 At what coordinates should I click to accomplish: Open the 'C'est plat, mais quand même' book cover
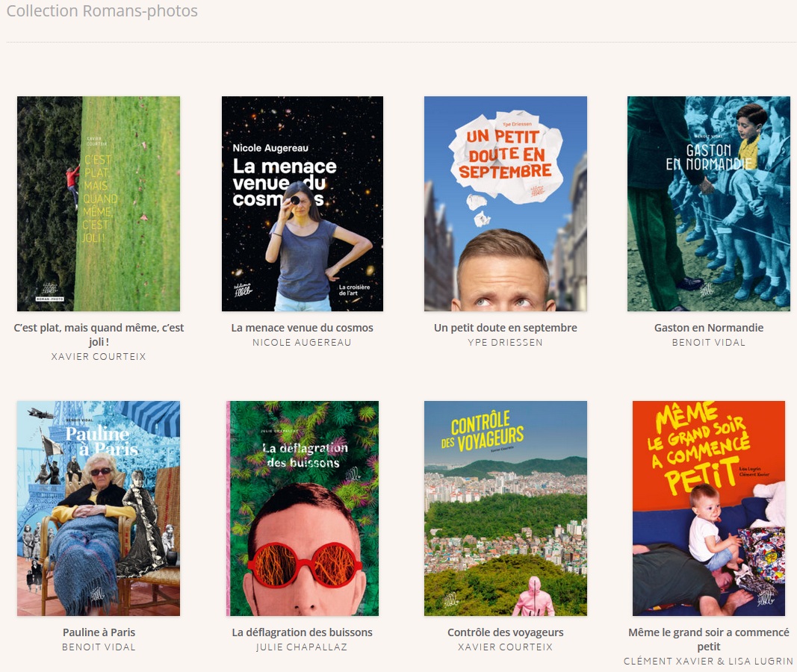[99, 203]
